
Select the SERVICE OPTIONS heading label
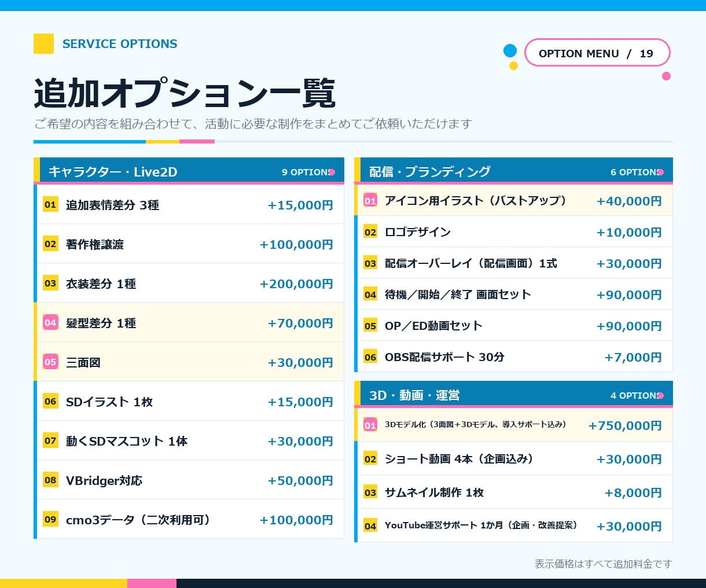(120, 44)
